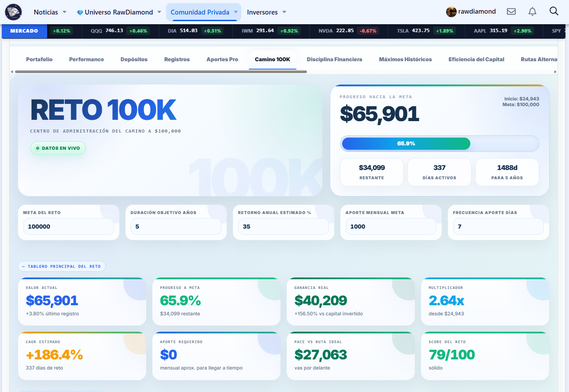Click the QQQ 746.13 ticker entry
Screen dimensions: 569x392
(x=120, y=31)
